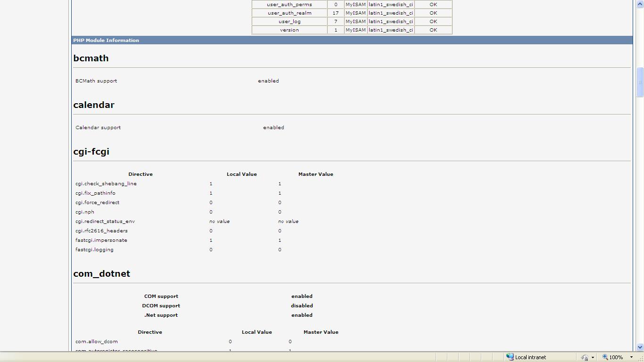Click the BCMath support label
The width and height of the screenshot is (644, 362).
point(96,81)
